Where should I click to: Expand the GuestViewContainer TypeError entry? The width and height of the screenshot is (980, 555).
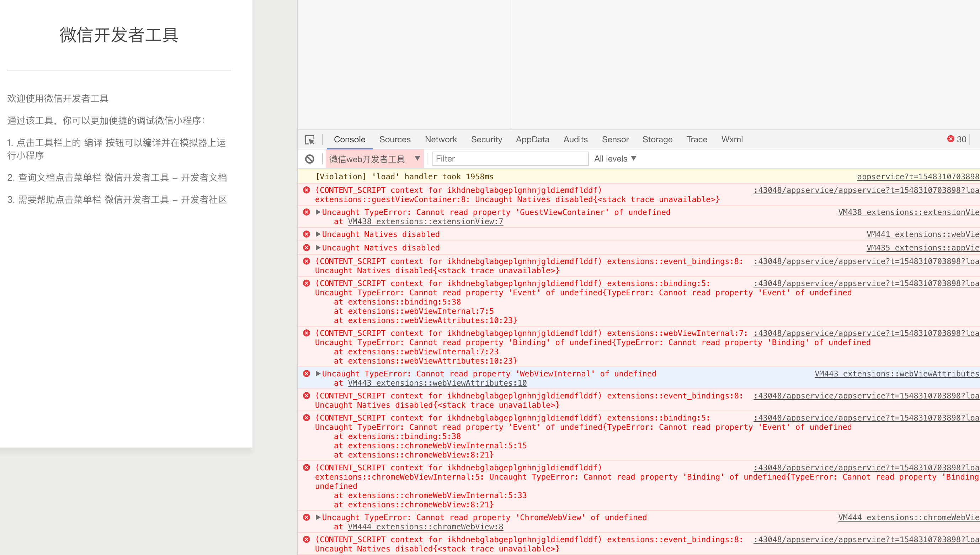coord(318,212)
